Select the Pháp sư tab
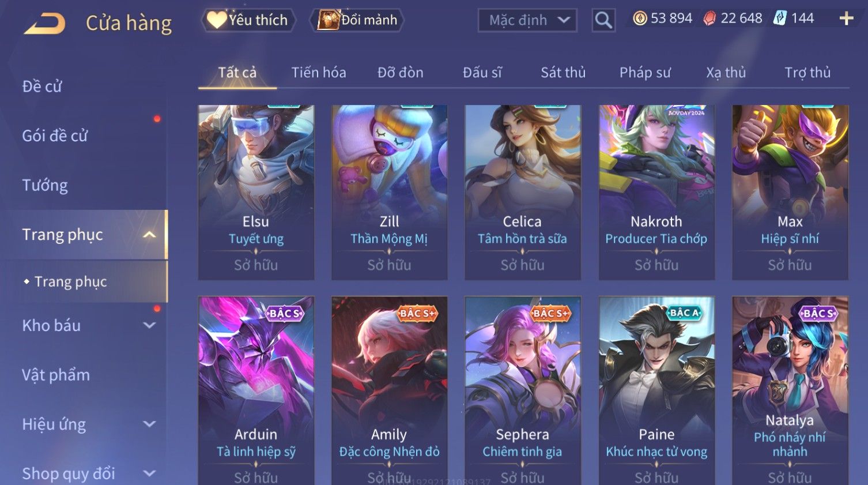 tap(645, 73)
